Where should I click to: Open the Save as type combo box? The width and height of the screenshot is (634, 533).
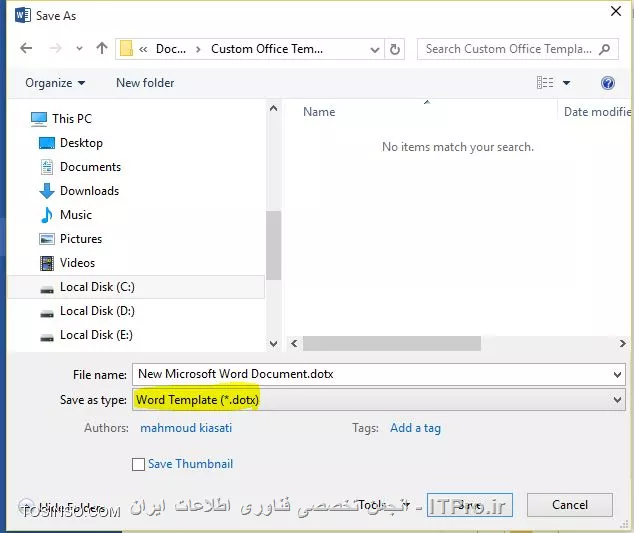[x=378, y=400]
